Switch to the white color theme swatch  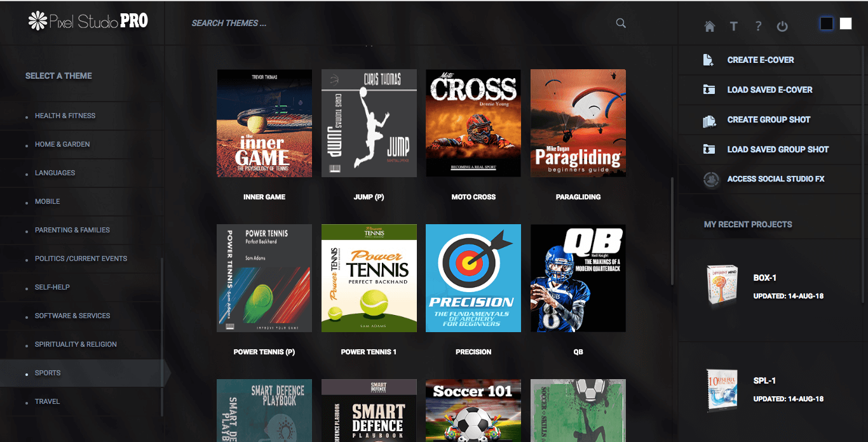(846, 23)
